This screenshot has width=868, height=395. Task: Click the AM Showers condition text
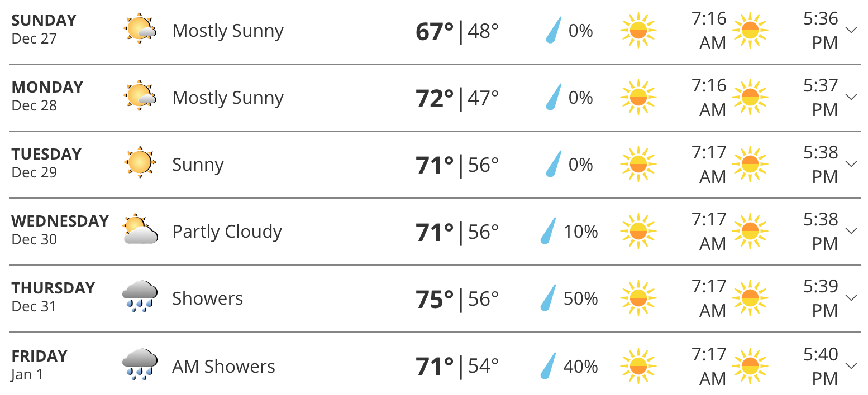(x=223, y=367)
